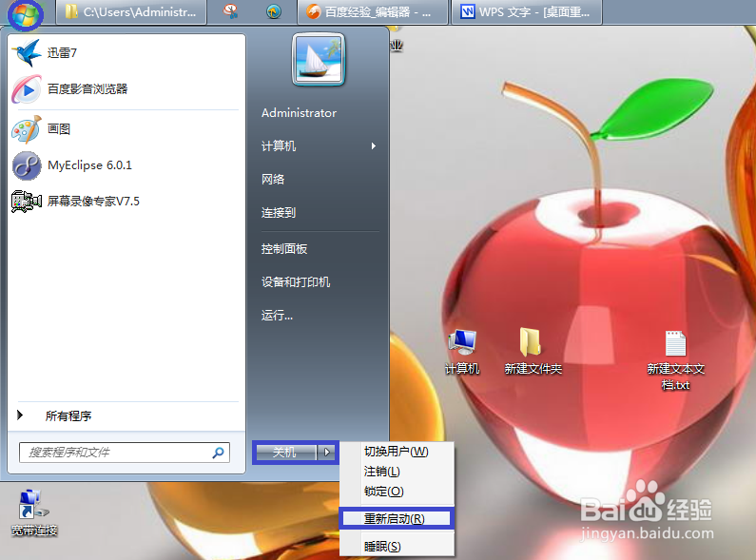Select the 新建文件夹 desktop folder
The width and height of the screenshot is (756, 560).
pyautogui.click(x=533, y=352)
